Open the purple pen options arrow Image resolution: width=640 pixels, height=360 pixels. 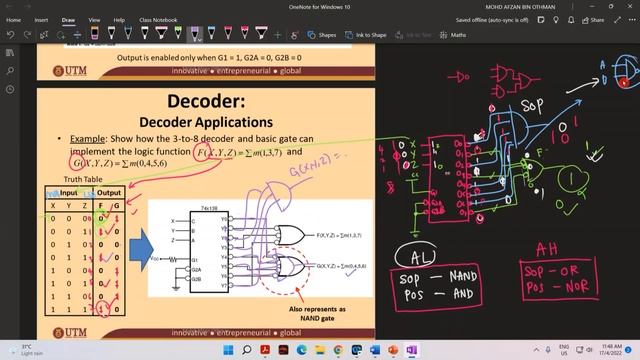200,40
